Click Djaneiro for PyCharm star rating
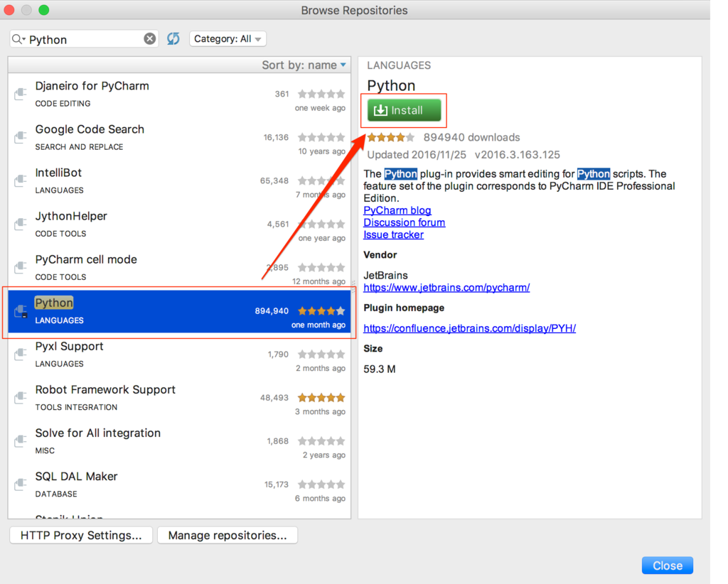 (321, 94)
